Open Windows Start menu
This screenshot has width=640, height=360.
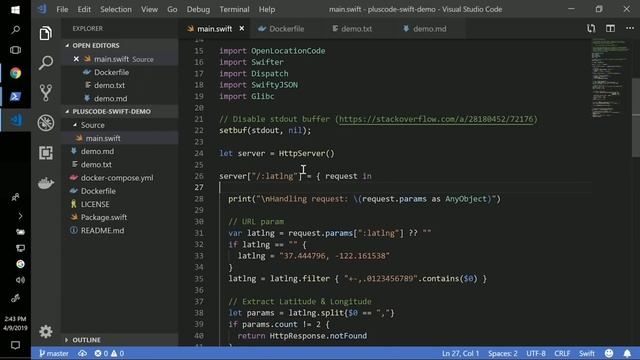(x=16, y=9)
